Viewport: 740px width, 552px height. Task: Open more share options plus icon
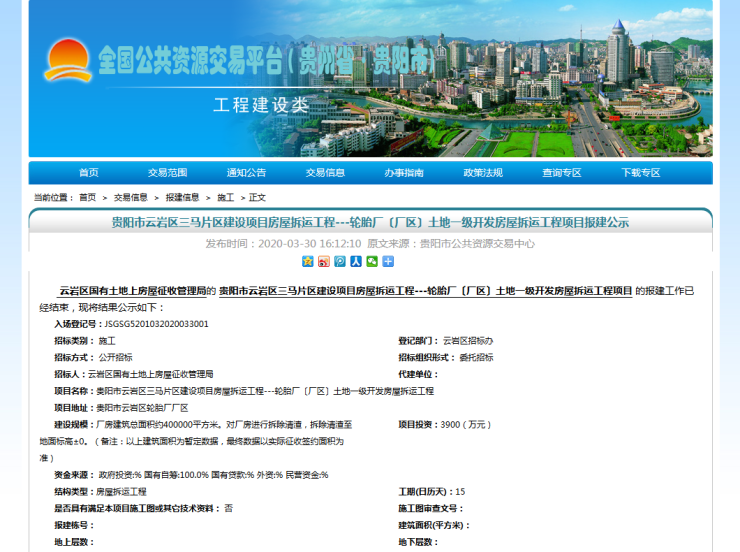(x=388, y=261)
